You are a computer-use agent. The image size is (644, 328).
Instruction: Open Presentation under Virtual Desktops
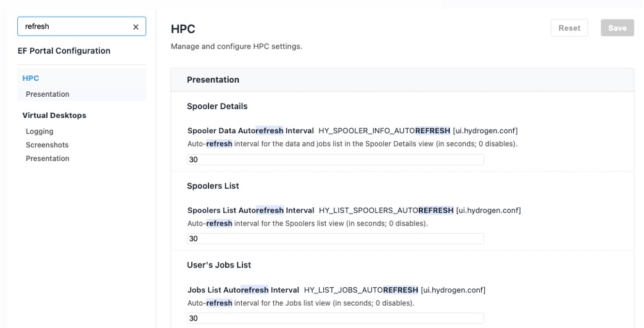tap(47, 158)
